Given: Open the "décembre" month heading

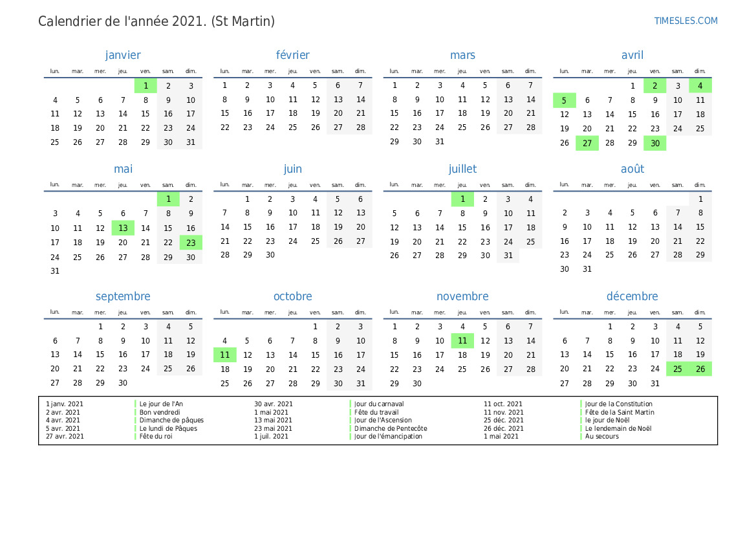Looking at the screenshot, I should pyautogui.click(x=632, y=296).
